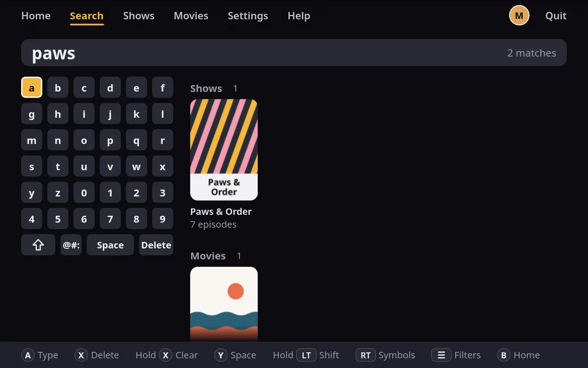Tap the letter g key
Image resolution: width=588 pixels, height=368 pixels.
32,114
